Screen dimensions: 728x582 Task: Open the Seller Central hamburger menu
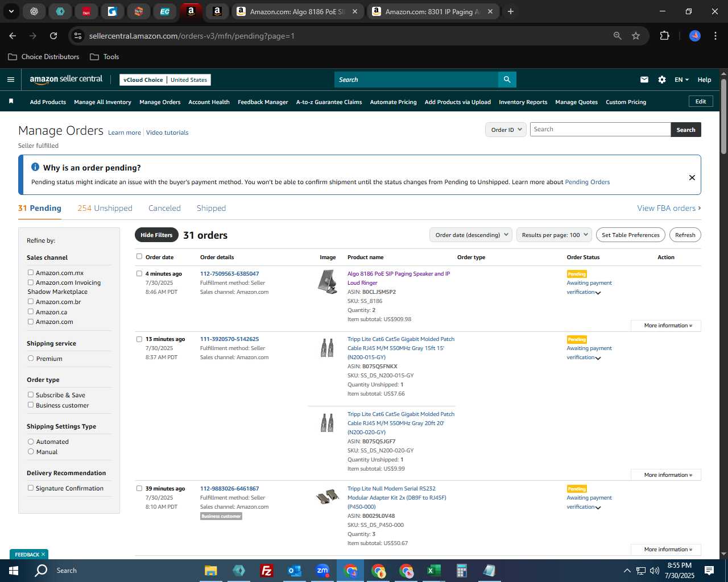click(10, 80)
